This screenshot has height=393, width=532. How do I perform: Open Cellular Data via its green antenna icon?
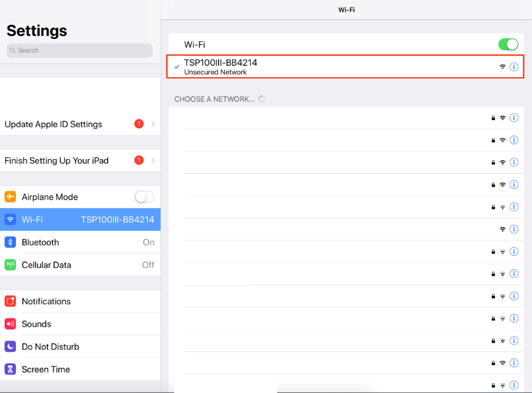click(x=10, y=265)
